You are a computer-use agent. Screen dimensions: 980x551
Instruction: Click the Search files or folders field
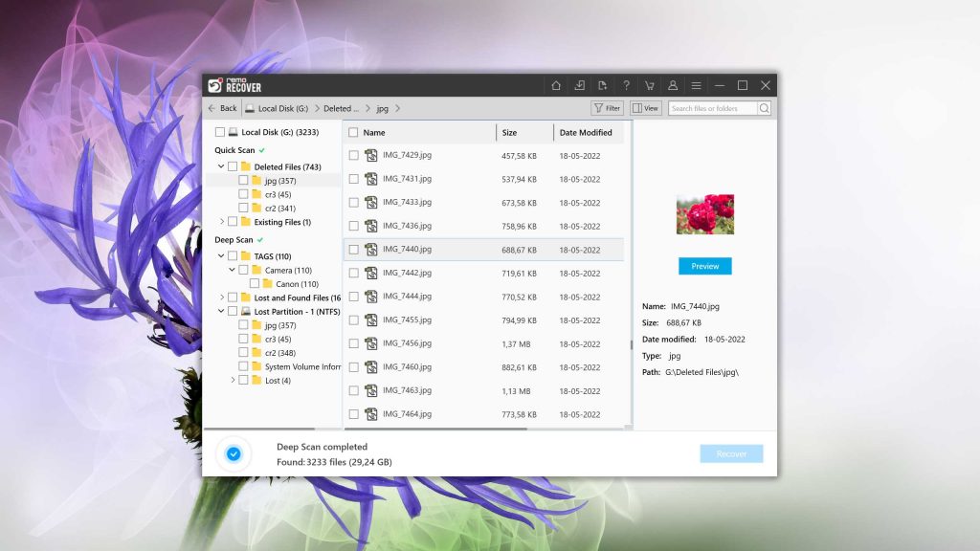click(712, 108)
